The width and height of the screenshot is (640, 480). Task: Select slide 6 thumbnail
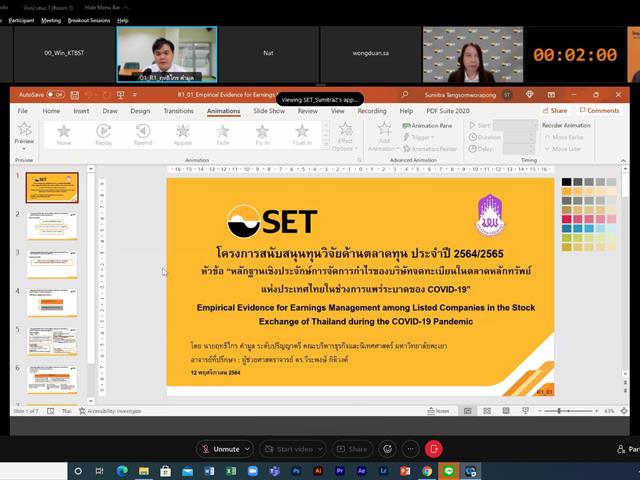pos(52,380)
